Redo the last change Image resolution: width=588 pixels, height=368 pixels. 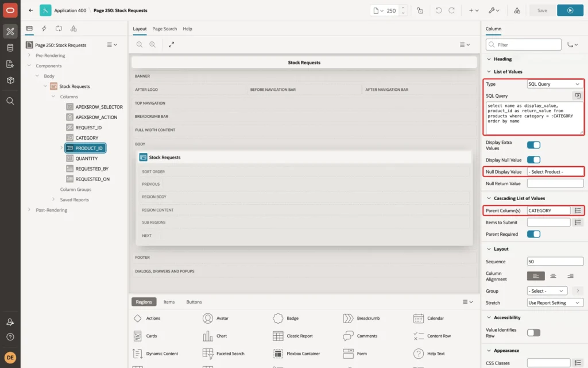451,10
